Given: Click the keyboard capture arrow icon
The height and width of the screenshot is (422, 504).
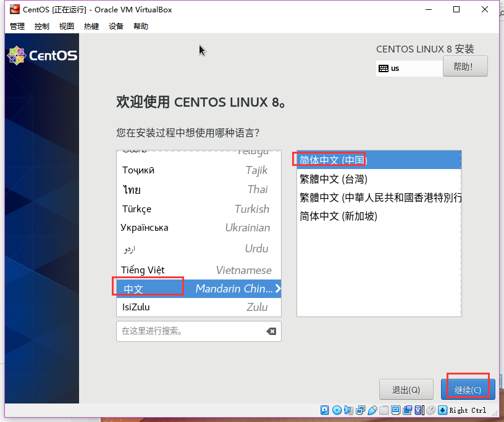Looking at the screenshot, I should pyautogui.click(x=443, y=410).
